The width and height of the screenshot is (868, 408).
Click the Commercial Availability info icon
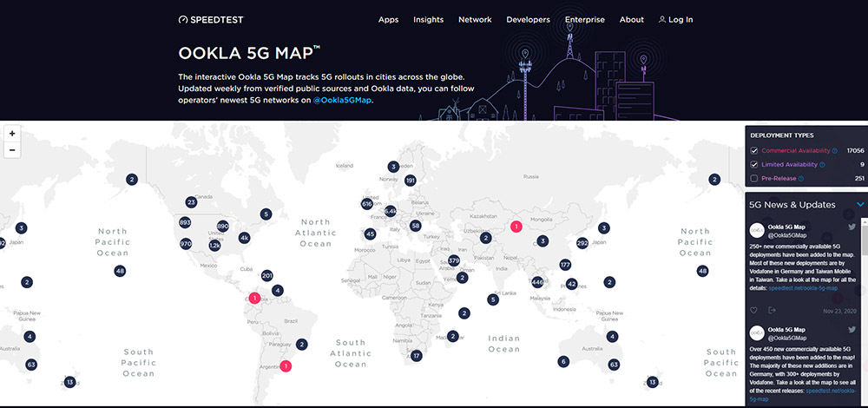point(834,151)
